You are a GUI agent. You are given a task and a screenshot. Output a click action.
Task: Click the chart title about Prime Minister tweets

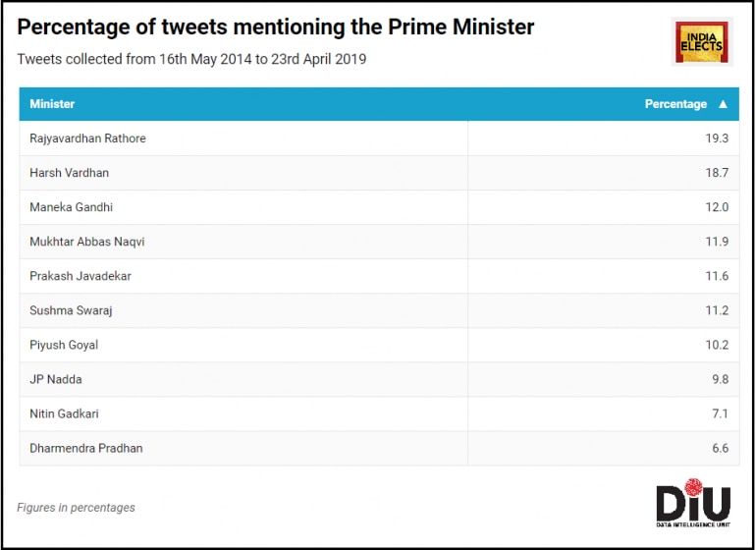point(276,27)
